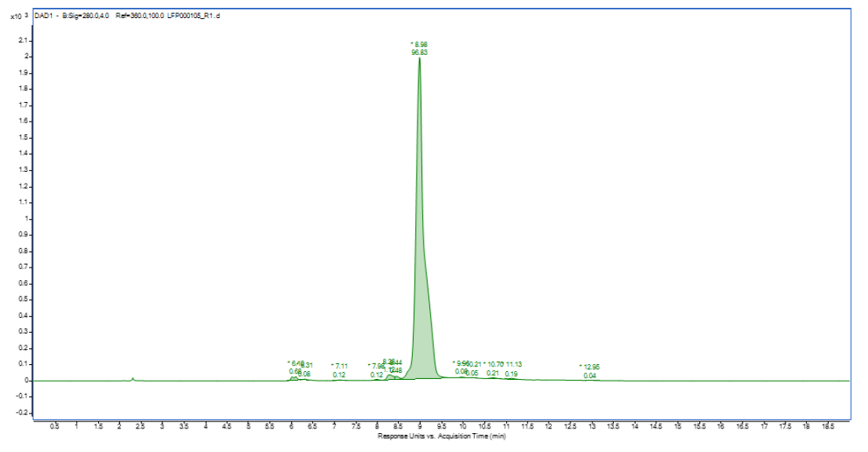Click the main peak label at 8.98 minutes
This screenshot has width=868, height=452.
[419, 44]
